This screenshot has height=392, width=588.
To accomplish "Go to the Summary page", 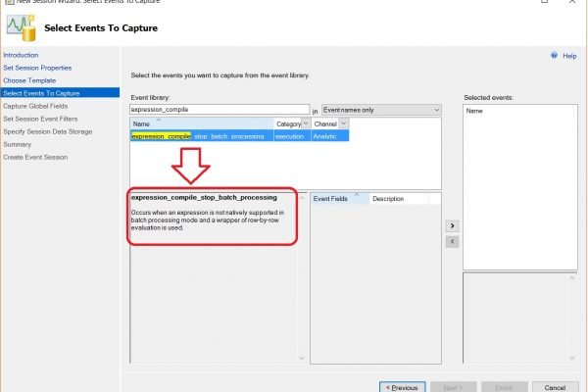I will point(18,144).
